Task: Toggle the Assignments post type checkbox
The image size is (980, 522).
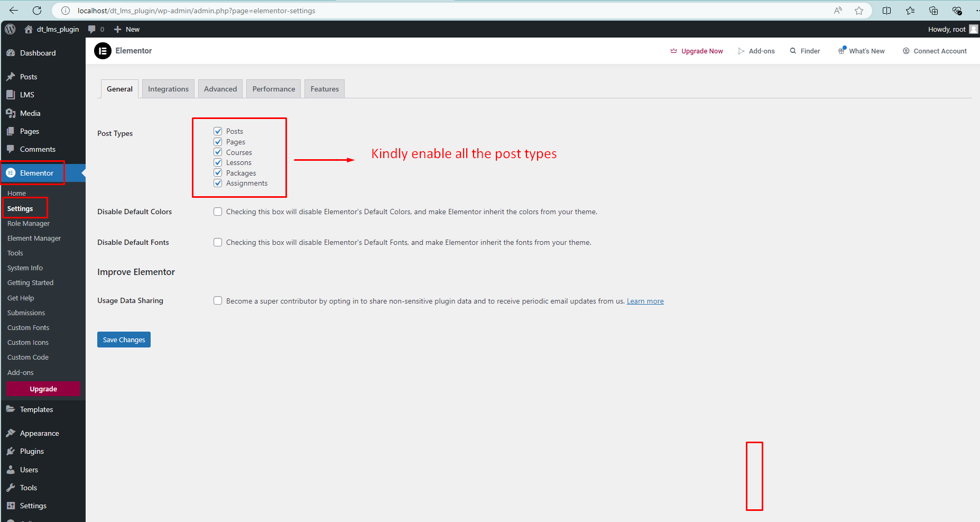Action: click(218, 183)
